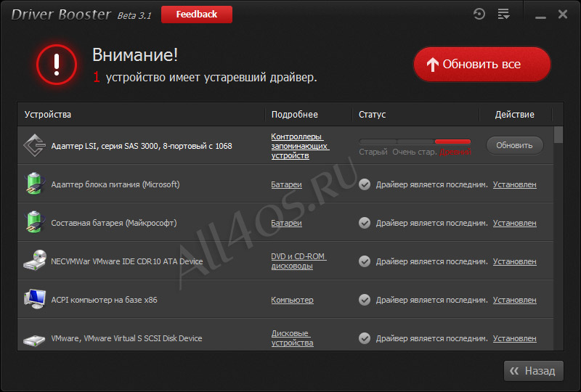Click the LSI adapter device icon
The height and width of the screenshot is (392, 581).
pos(34,146)
